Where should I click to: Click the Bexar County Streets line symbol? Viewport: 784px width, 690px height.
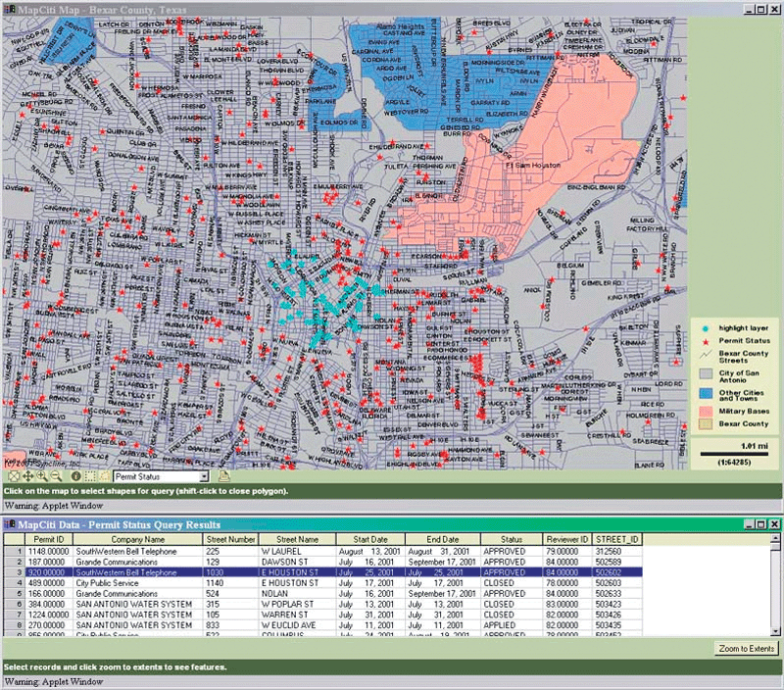click(706, 356)
